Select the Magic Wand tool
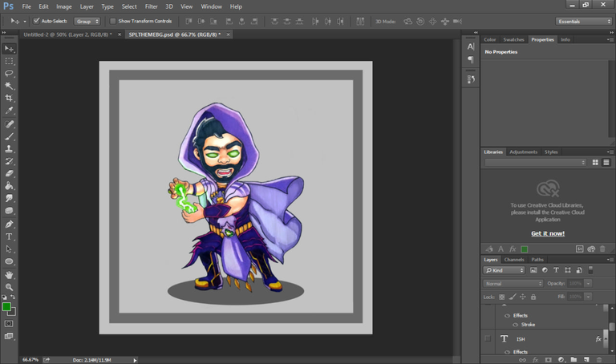 click(9, 86)
